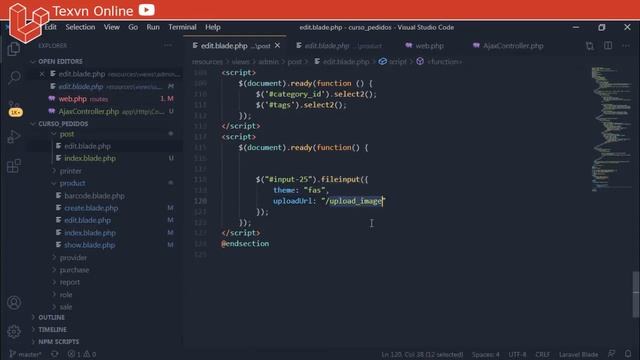Viewport: 640px width, 360px height.
Task: Change indentation via Spaces: 4
Action: tap(485, 354)
